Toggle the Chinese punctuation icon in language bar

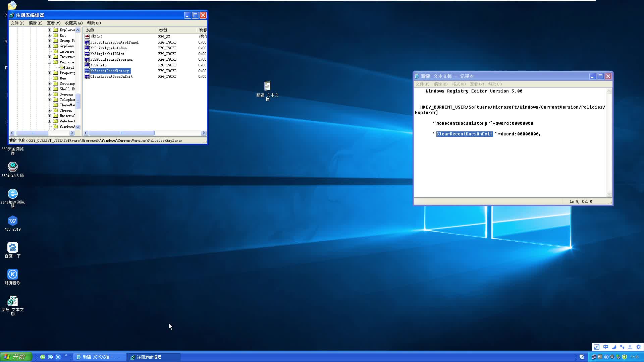pos(622,347)
